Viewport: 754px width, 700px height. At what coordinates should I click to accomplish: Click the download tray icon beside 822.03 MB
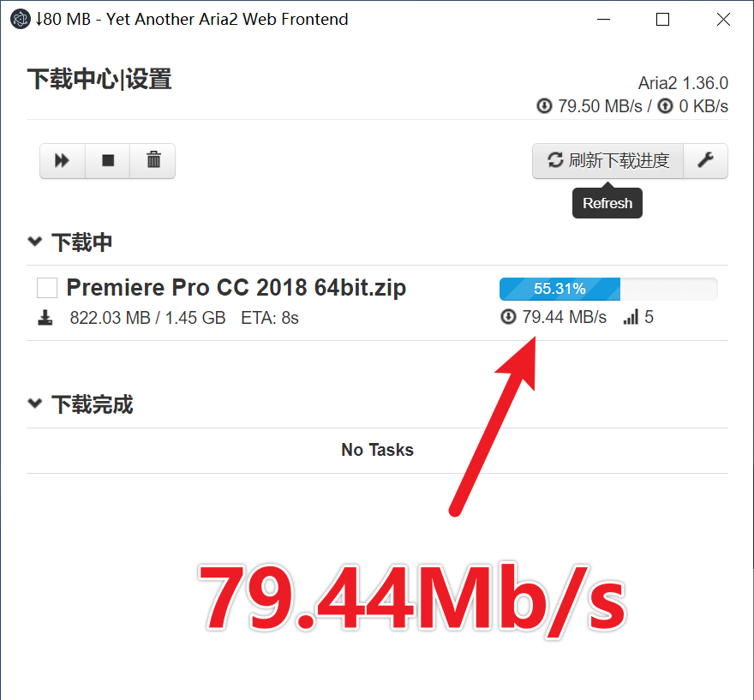click(45, 318)
